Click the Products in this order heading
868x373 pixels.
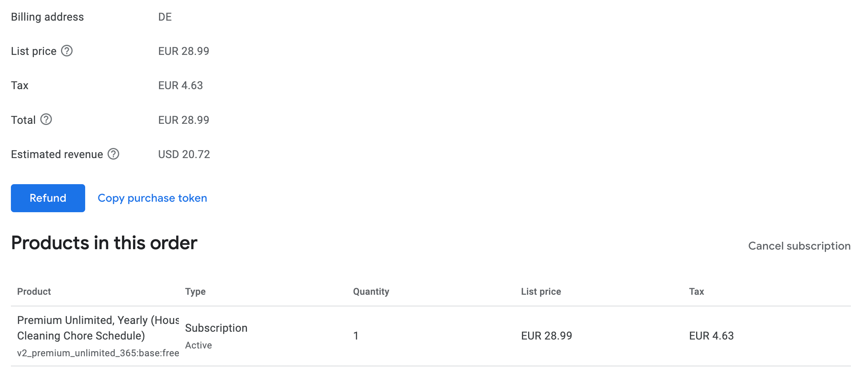point(104,243)
